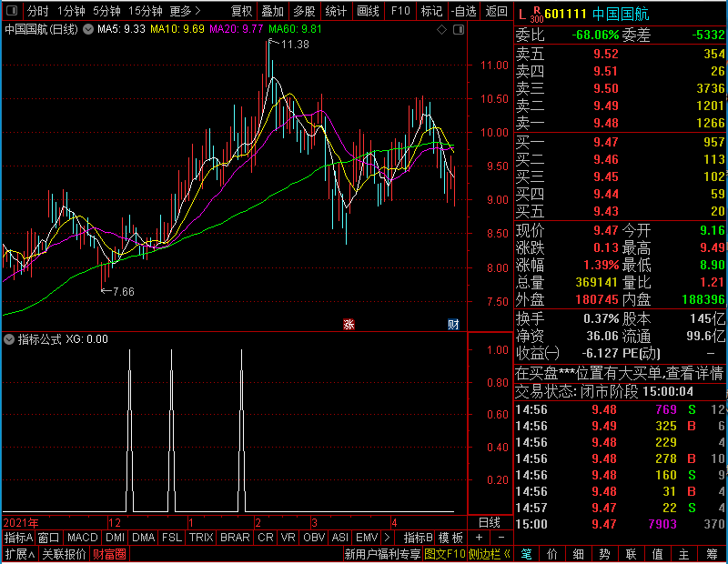Select the VR indicator

coord(288,538)
